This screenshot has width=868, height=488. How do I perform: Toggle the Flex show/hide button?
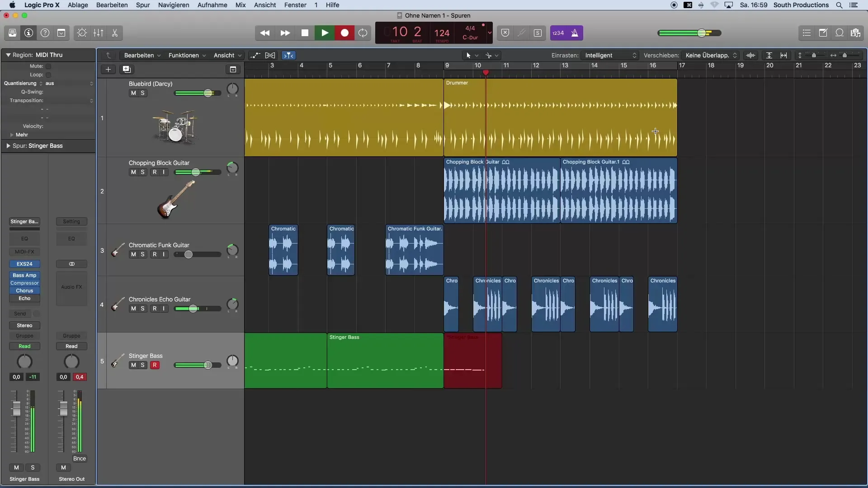pyautogui.click(x=270, y=55)
